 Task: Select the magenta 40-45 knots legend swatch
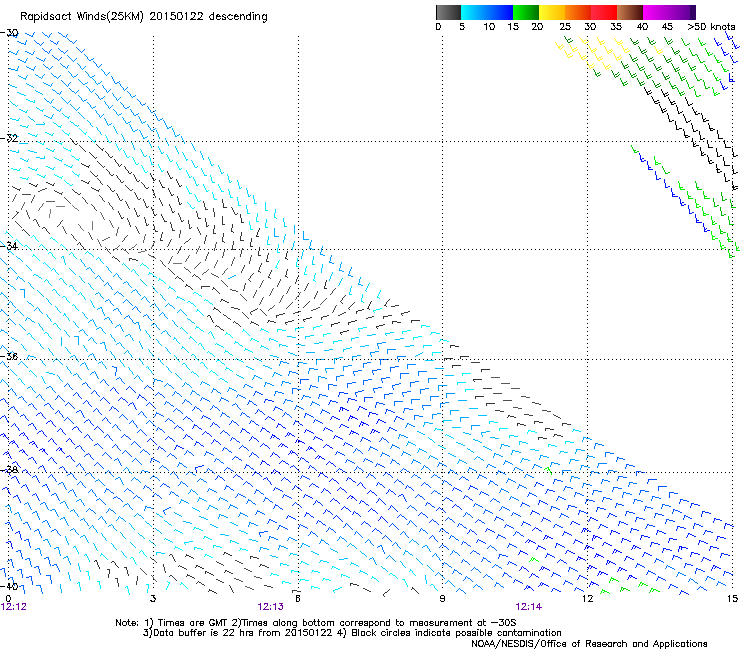[x=656, y=12]
